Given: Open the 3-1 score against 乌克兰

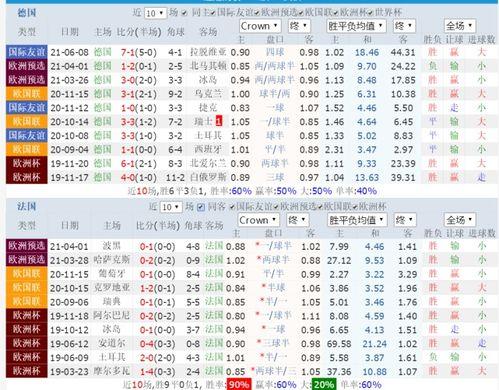Looking at the screenshot, I should coord(127,94).
